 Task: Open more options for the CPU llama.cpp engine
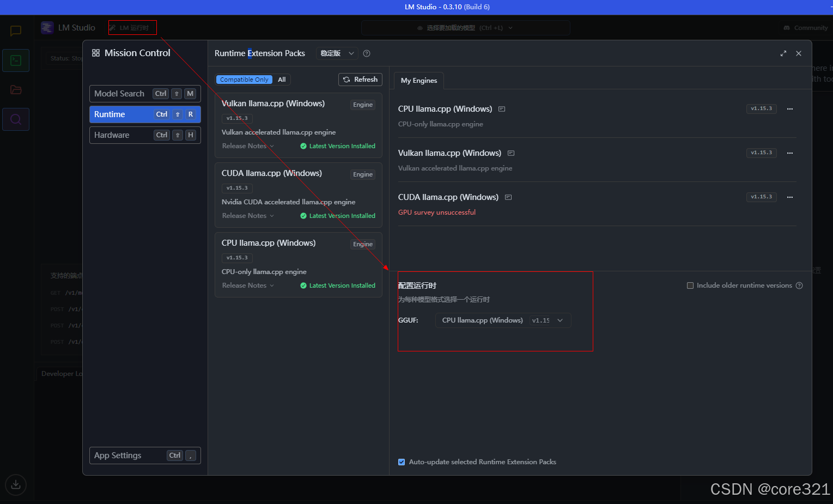coord(790,109)
